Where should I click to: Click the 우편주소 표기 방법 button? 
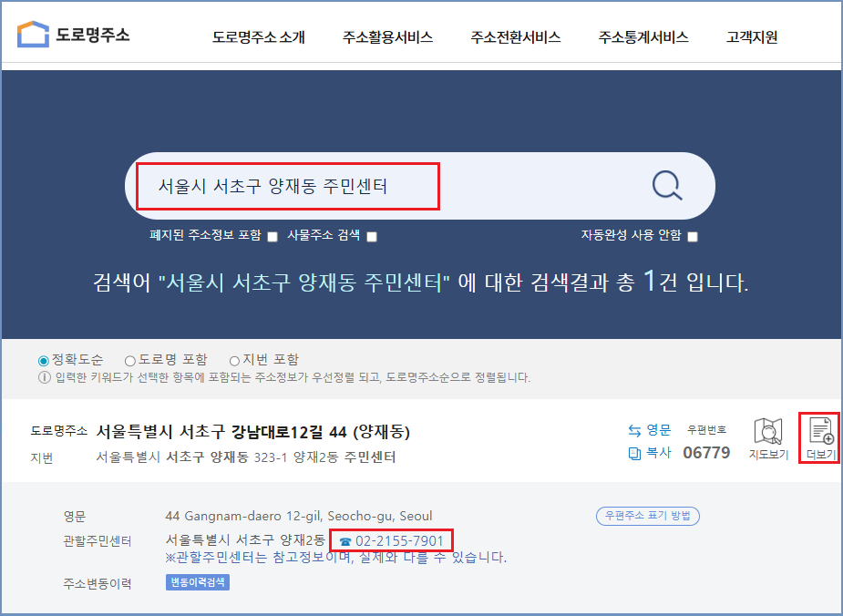pos(647,516)
